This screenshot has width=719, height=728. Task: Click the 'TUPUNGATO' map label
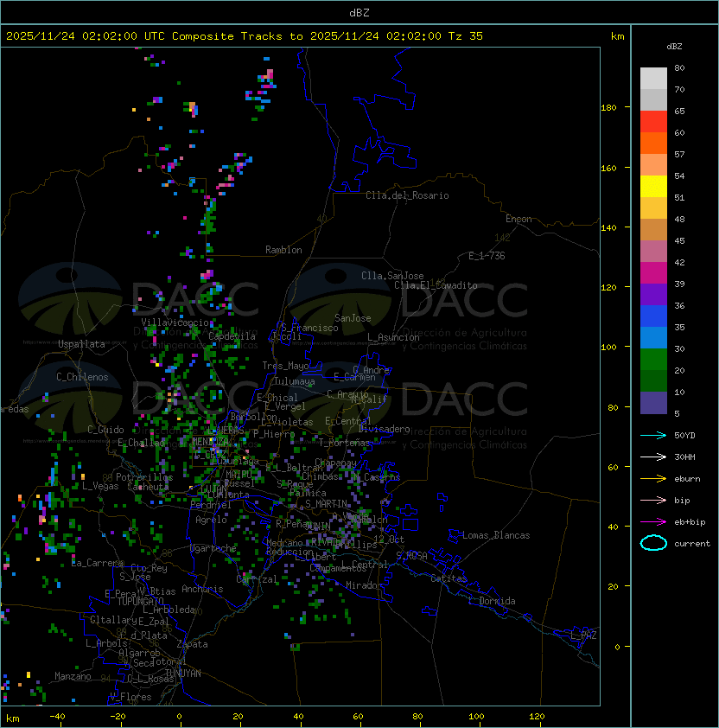pos(141,601)
